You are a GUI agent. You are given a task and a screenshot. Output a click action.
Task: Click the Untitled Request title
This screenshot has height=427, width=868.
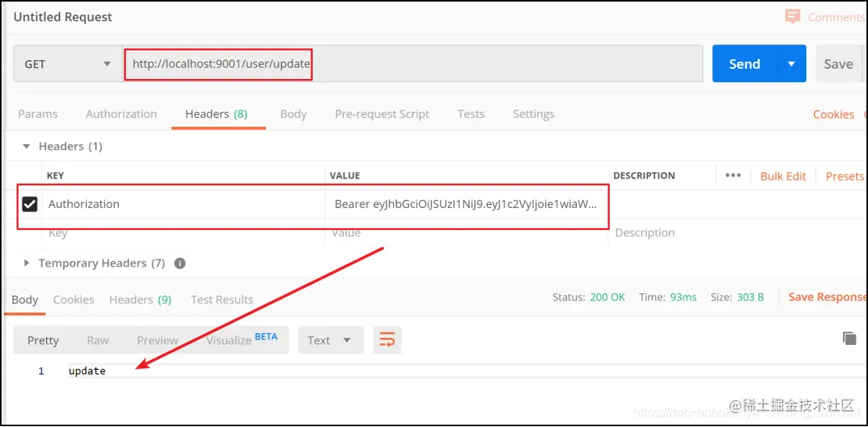click(63, 16)
